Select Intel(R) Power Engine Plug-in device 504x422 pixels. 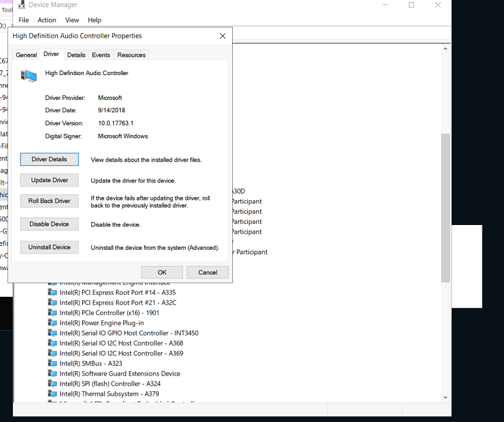point(102,323)
